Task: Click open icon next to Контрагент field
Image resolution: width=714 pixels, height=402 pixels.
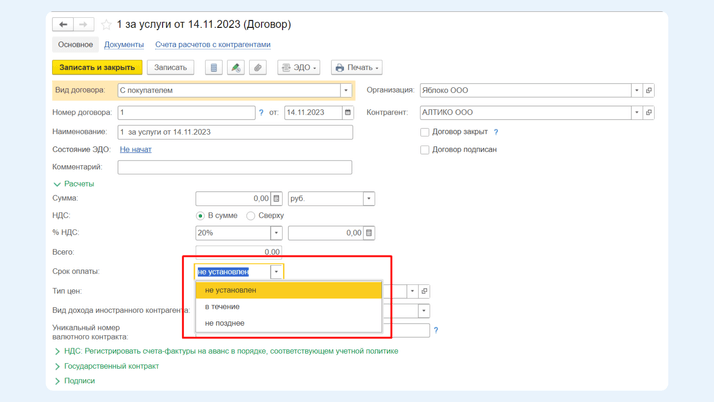Action: 649,113
